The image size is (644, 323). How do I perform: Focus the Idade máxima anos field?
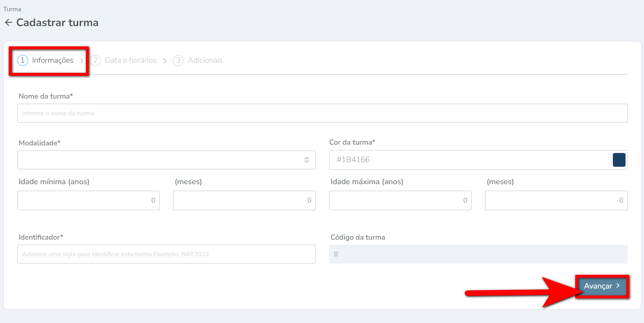(400, 200)
